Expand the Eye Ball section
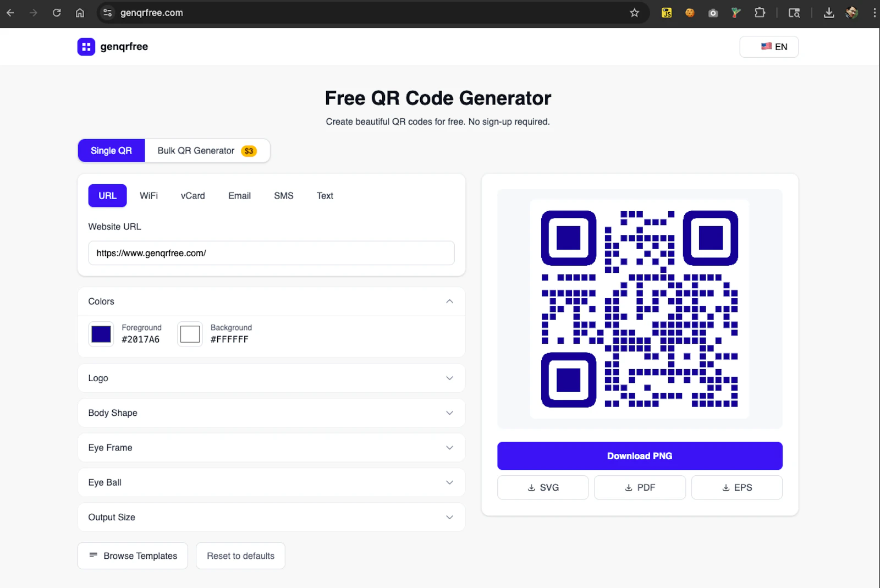 coord(271,482)
